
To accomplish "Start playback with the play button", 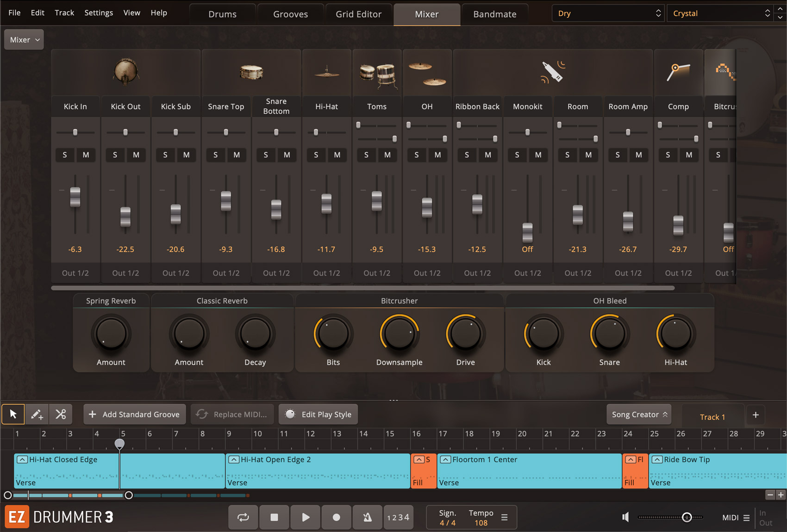I will tap(306, 517).
